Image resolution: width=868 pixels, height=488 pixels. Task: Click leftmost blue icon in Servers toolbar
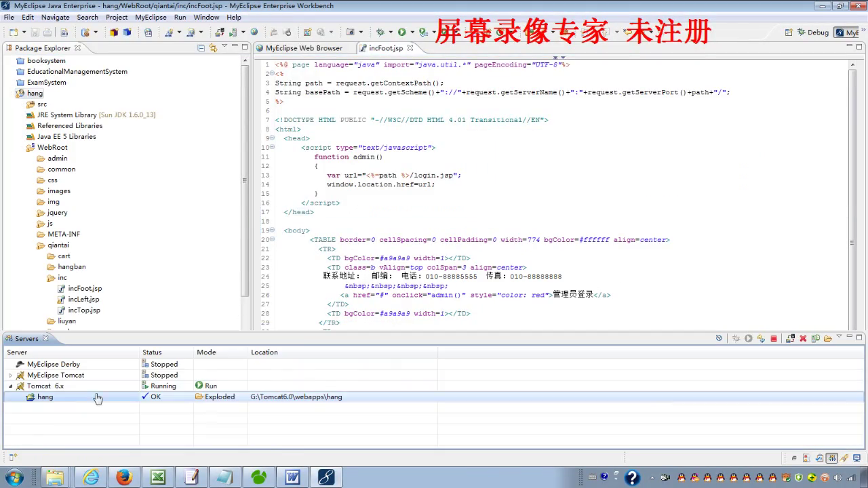coord(719,338)
